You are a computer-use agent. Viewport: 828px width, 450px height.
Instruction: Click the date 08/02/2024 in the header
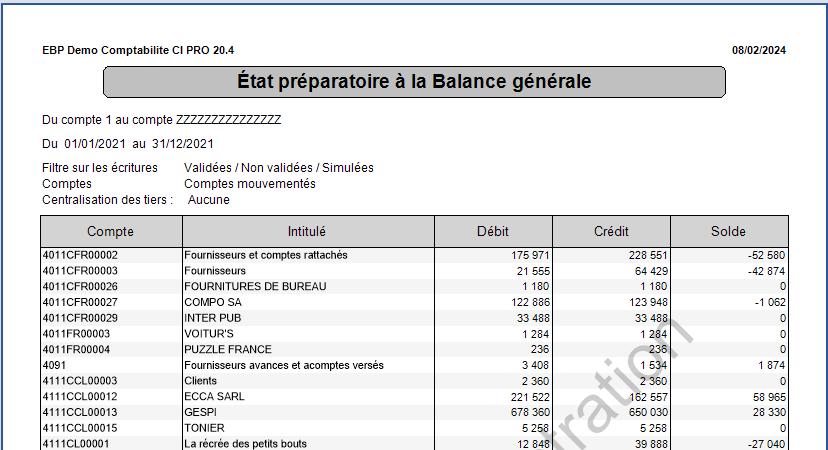759,50
